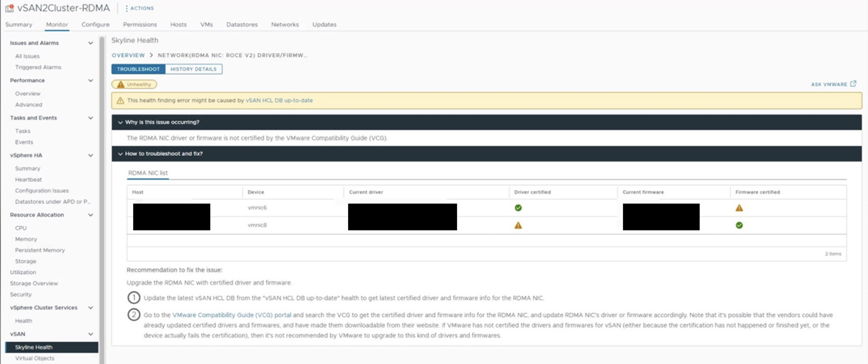
Task: Select Performance Advanced in sidebar
Action: (29, 105)
